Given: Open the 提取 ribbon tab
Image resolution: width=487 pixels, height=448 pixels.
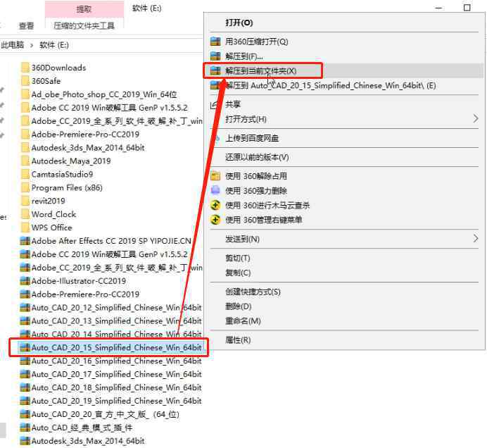Looking at the screenshot, I should point(84,9).
